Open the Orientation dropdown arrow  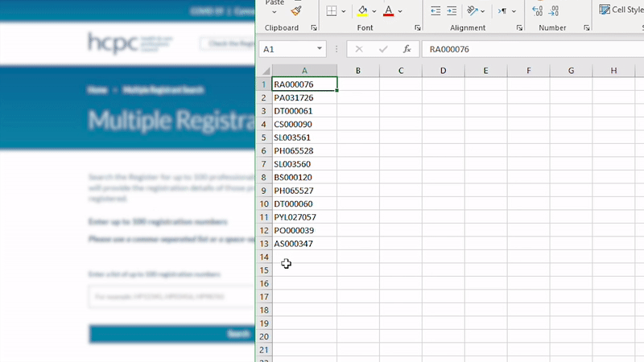(x=482, y=11)
